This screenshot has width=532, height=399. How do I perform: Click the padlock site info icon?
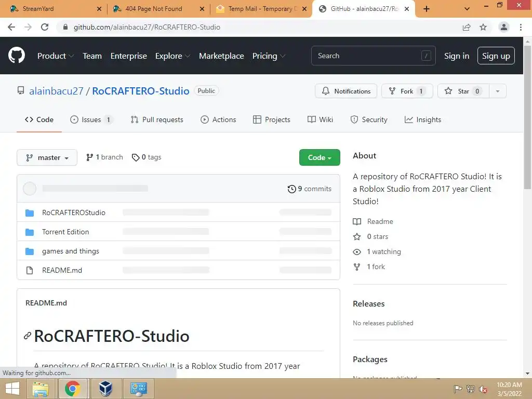pos(65,27)
